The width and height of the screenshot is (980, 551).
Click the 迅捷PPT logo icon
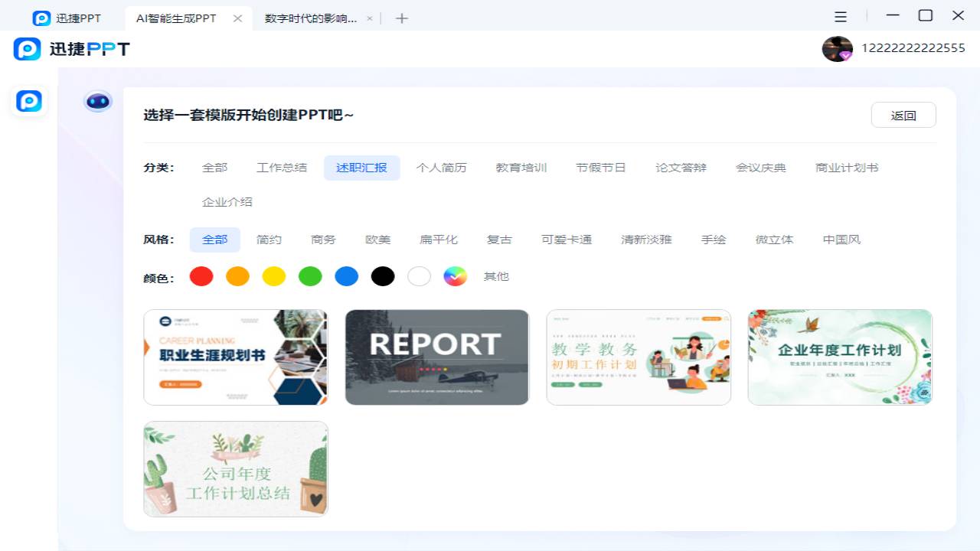(27, 48)
